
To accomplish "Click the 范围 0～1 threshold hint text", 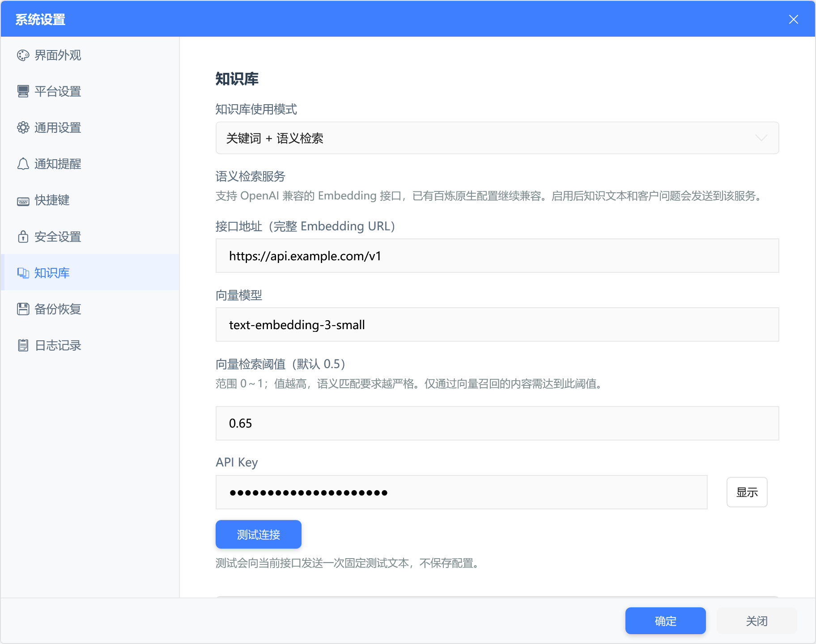I will 411,384.
